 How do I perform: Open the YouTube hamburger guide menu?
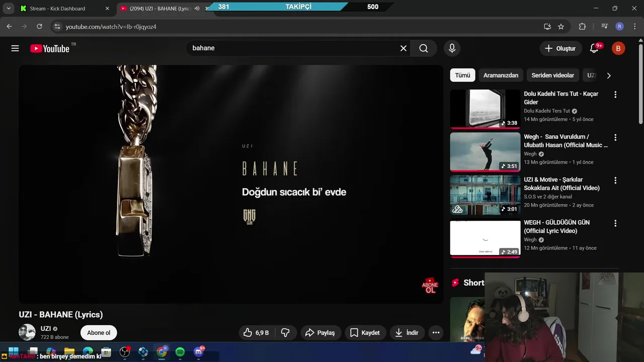coord(15,48)
